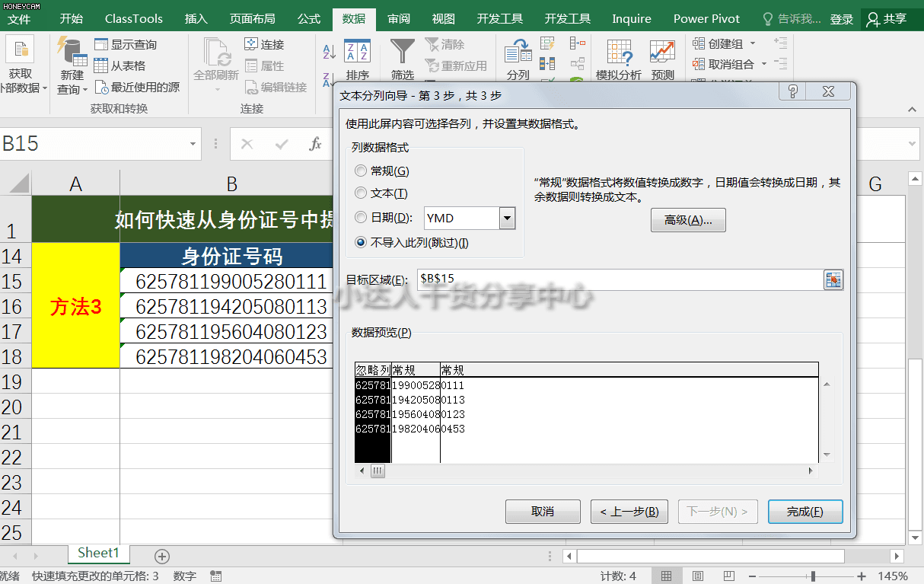The height and width of the screenshot is (584, 924).
Task: Click the wizard help question mark
Action: click(793, 92)
